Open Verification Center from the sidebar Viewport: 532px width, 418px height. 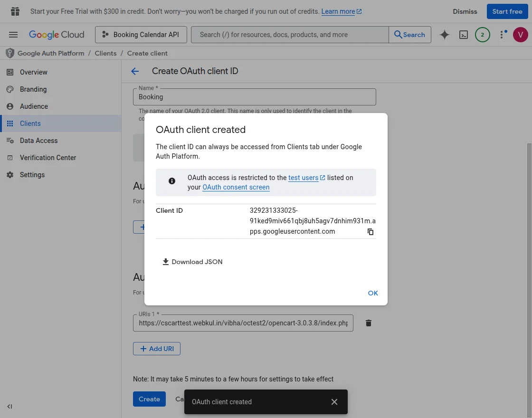tap(48, 157)
